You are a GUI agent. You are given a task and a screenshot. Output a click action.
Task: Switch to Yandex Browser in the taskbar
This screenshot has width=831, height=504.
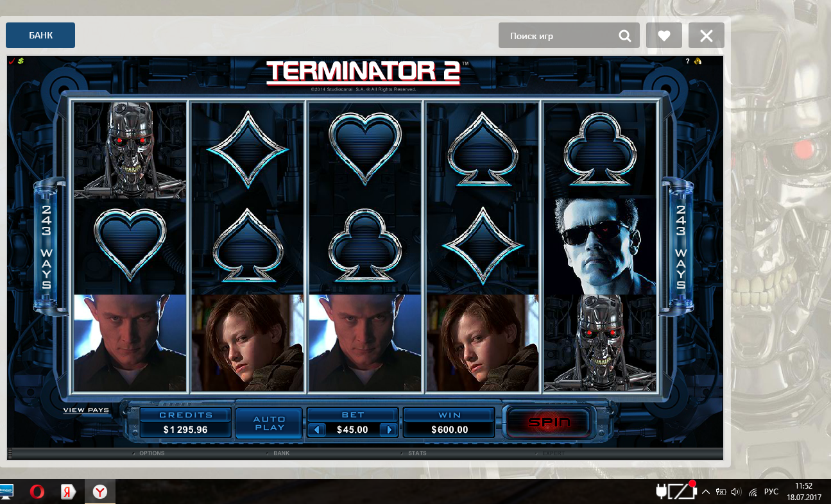pyautogui.click(x=99, y=492)
